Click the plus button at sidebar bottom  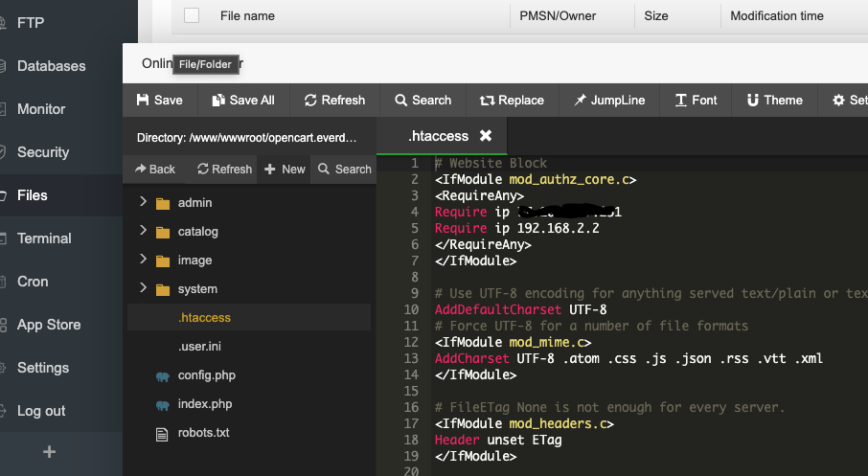[x=50, y=452]
